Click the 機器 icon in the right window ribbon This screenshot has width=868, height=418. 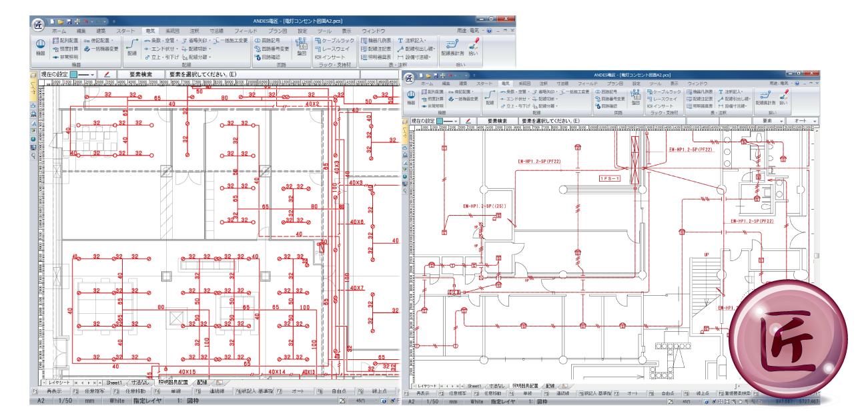pos(410,97)
